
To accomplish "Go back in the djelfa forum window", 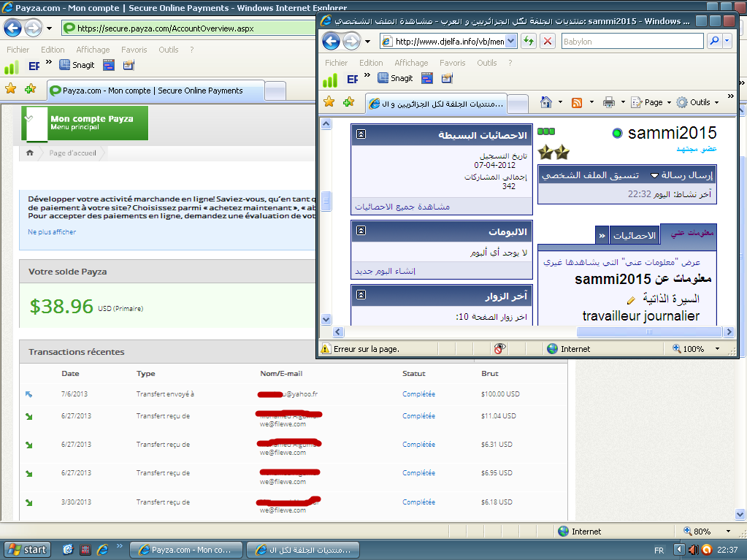I will [x=331, y=41].
